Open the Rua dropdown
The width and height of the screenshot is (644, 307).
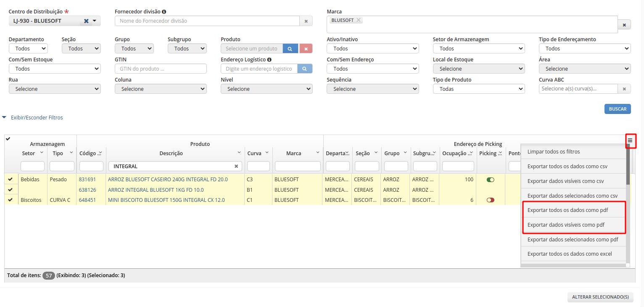[55, 89]
